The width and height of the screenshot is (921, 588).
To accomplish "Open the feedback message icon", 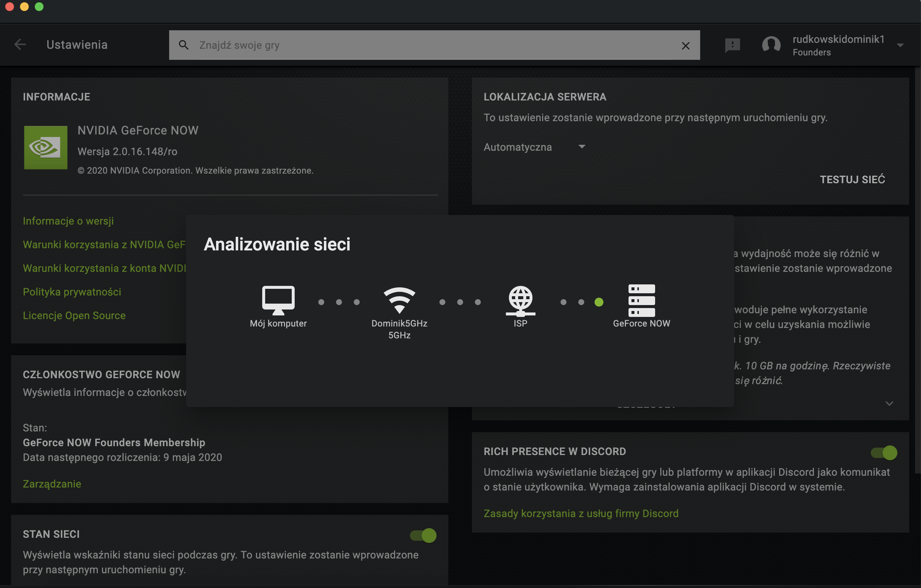I will pyautogui.click(x=732, y=45).
